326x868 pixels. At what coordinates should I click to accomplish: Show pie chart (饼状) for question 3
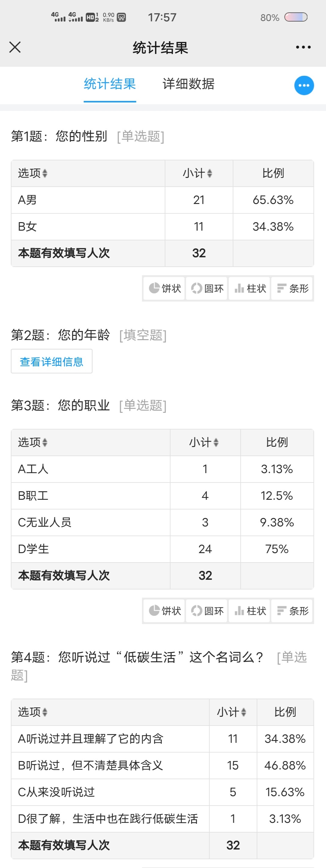(x=165, y=611)
